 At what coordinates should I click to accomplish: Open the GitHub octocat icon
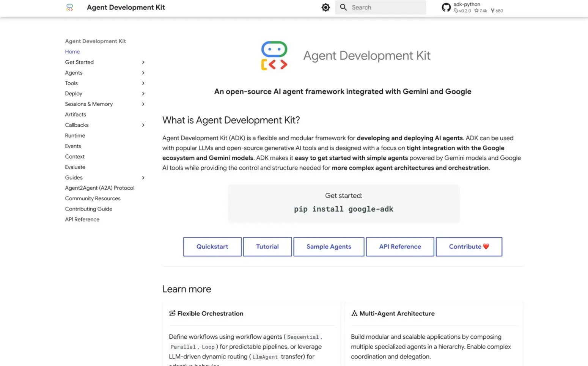446,7
